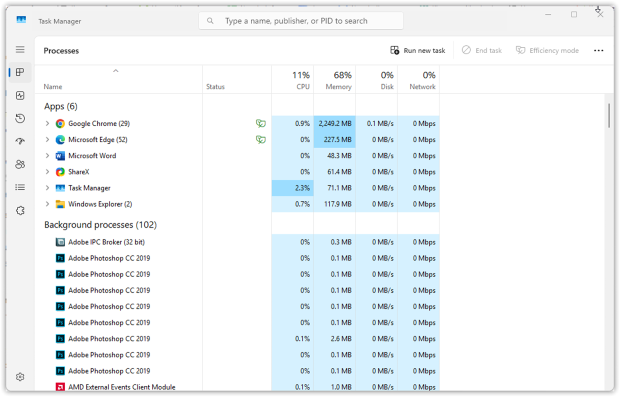The image size is (620, 397).
Task: Open the hamburger navigation menu
Action: (x=20, y=49)
